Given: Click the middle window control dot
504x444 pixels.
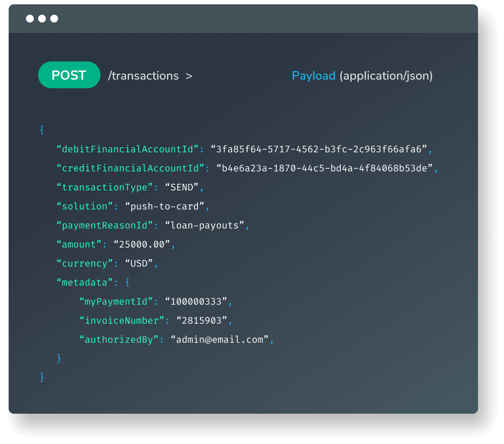Looking at the screenshot, I should click(42, 19).
